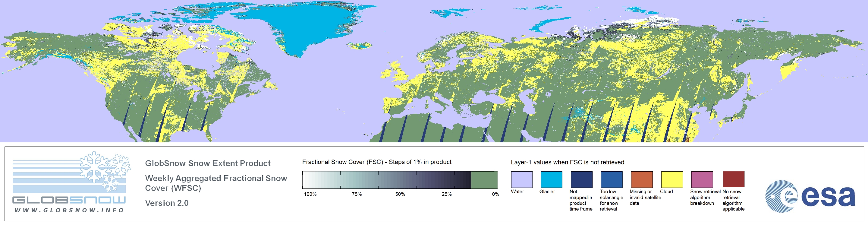Click the ESA logo
The width and height of the screenshot is (868, 225).
click(x=810, y=196)
